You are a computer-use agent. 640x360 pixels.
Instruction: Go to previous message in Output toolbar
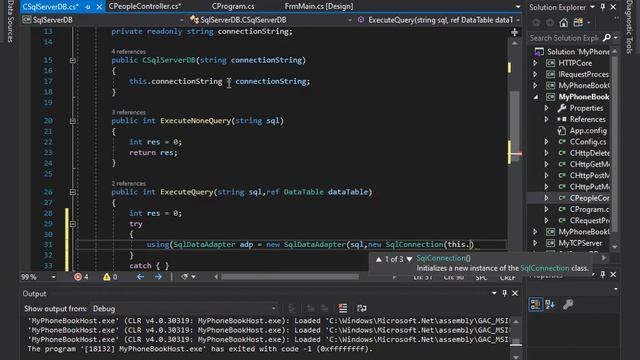[x=310, y=308]
